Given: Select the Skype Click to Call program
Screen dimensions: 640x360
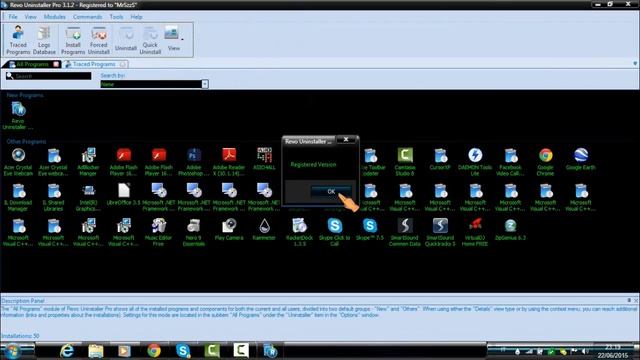Looking at the screenshot, I should (335, 232).
